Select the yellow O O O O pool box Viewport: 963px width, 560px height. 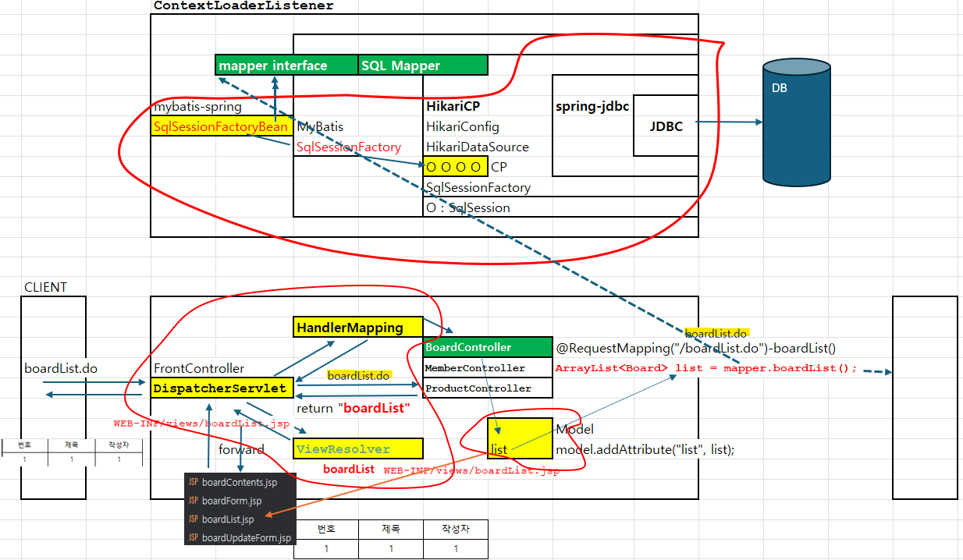[455, 167]
